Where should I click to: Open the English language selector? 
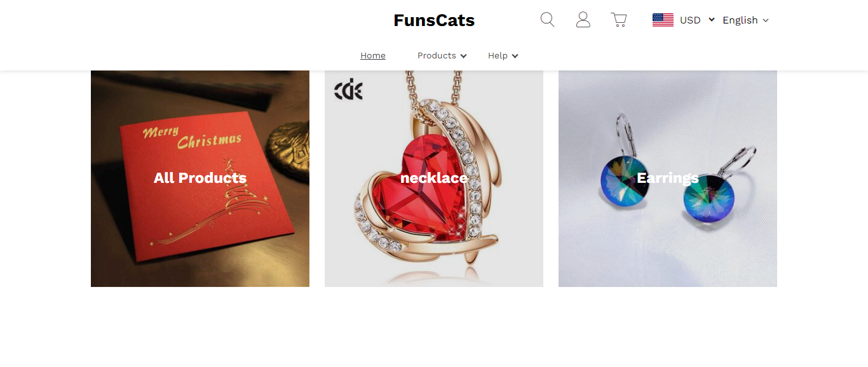[745, 20]
